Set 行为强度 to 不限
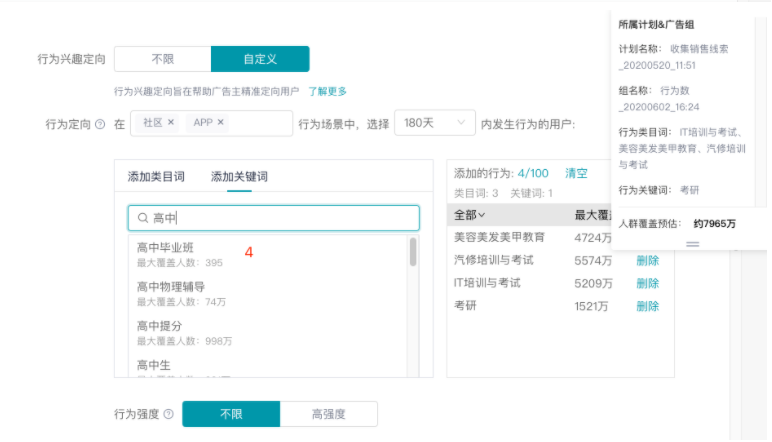772x442 pixels. click(231, 414)
